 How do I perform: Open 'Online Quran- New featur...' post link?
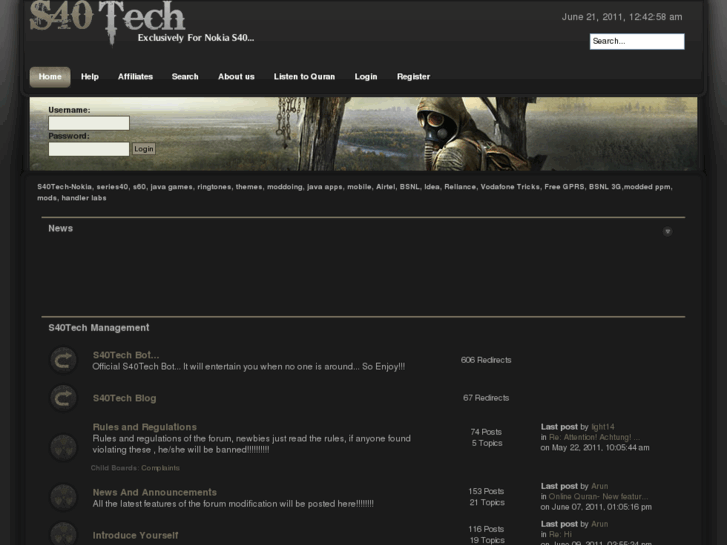(x=599, y=497)
